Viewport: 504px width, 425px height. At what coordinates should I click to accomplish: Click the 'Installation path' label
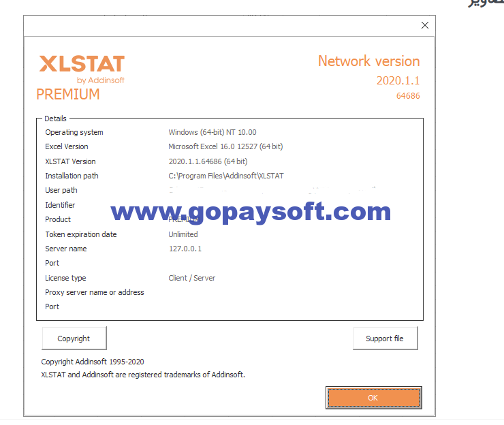[x=72, y=176]
